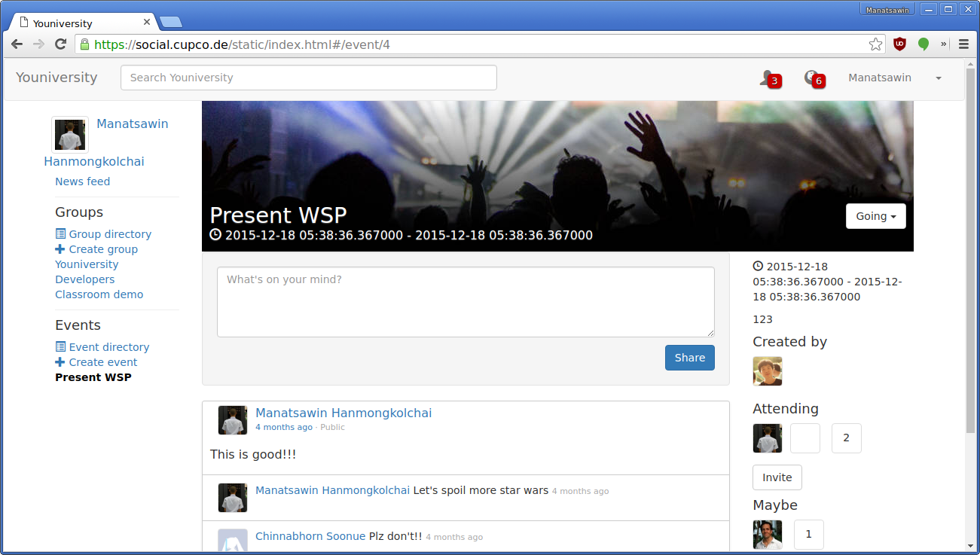The width and height of the screenshot is (980, 555).
Task: Click the Invite button
Action: coord(777,477)
